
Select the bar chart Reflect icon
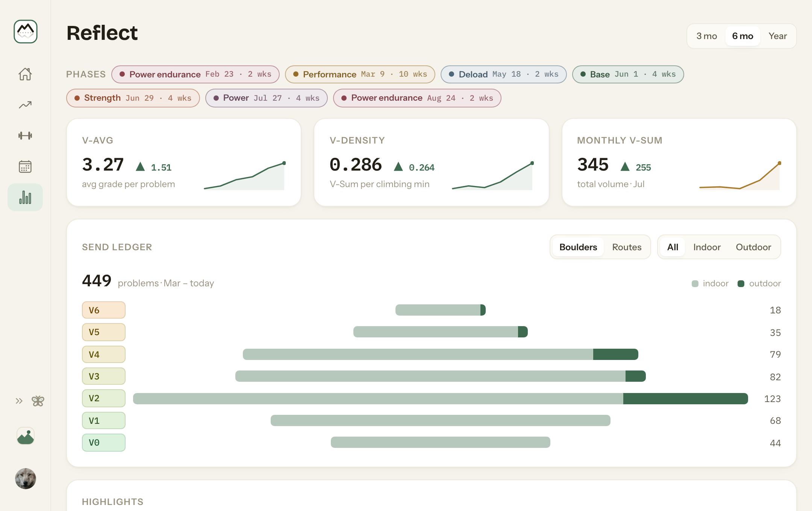click(25, 197)
